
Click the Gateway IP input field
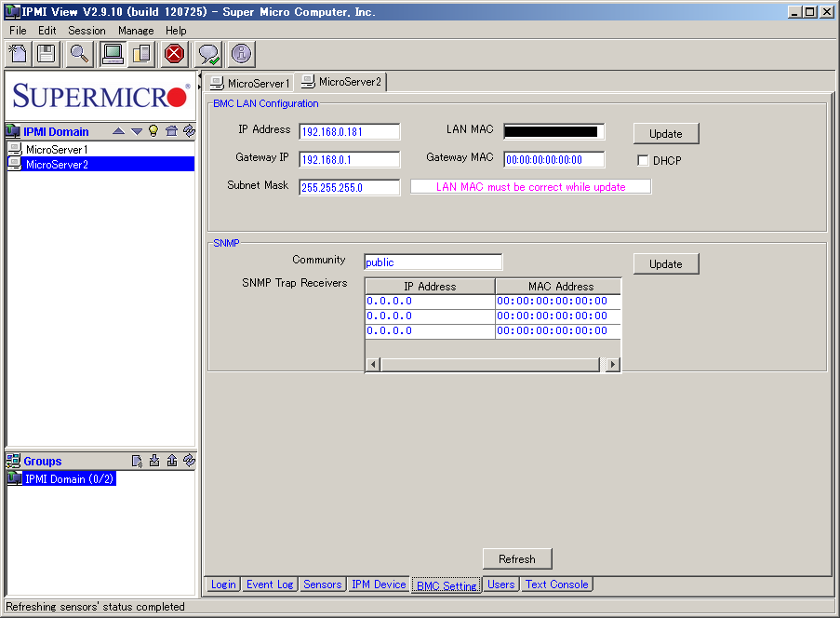click(x=349, y=160)
